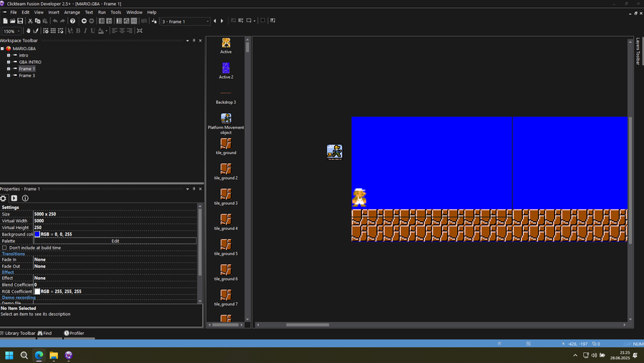
Task: Undo the last action via toolbar arrow
Action: [55, 21]
